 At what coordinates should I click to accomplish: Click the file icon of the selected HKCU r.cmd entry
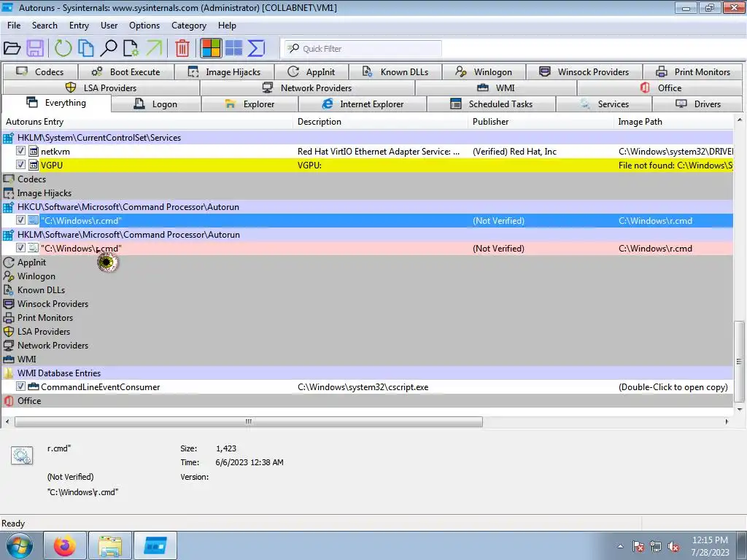33,220
